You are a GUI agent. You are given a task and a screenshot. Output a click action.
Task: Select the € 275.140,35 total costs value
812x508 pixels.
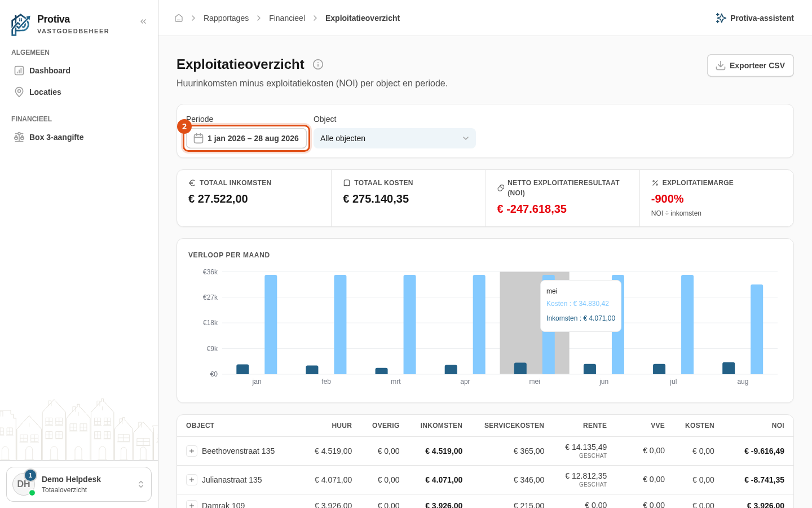point(376,199)
